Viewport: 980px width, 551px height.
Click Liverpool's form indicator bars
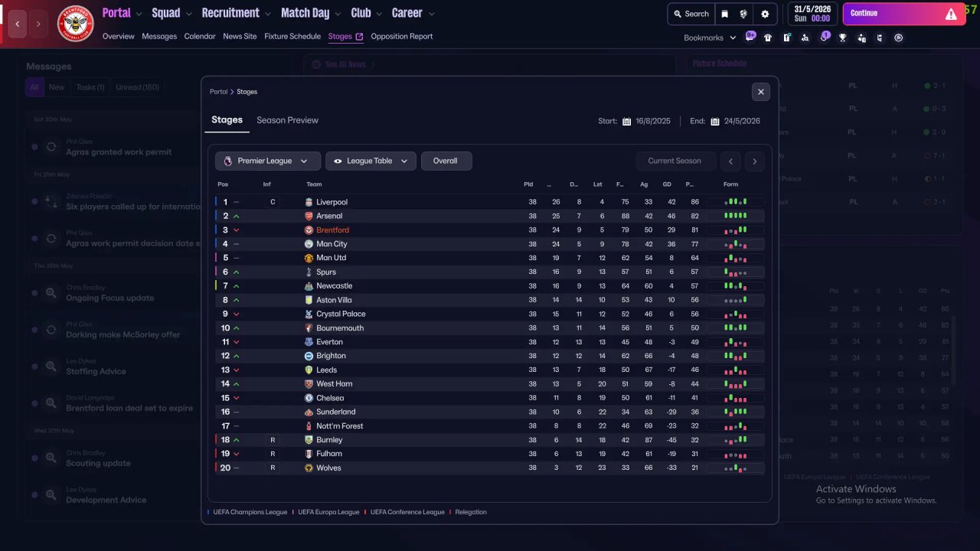point(736,202)
